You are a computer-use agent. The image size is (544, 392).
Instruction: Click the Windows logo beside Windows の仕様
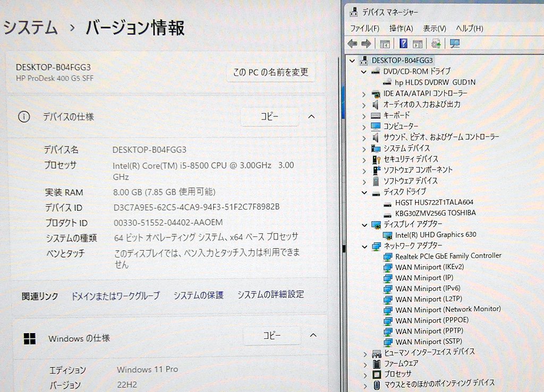30,338
